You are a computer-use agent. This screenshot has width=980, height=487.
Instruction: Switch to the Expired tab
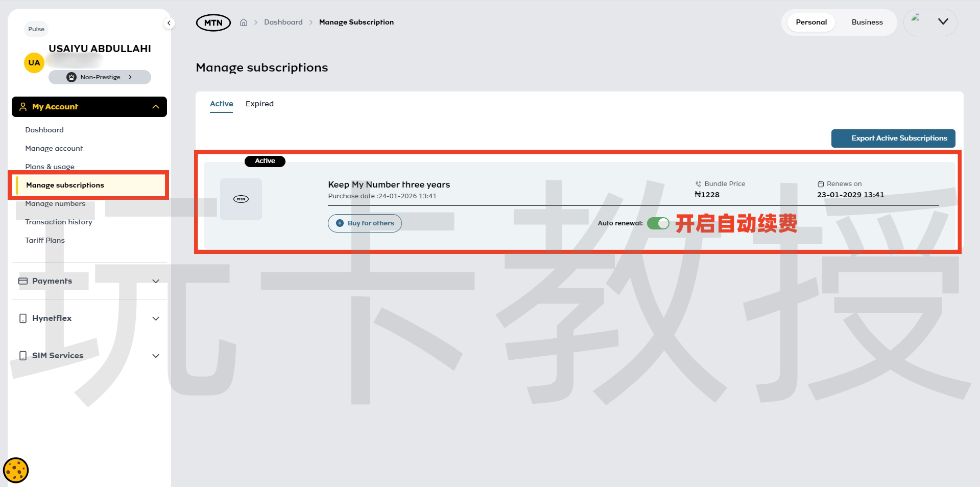click(259, 104)
